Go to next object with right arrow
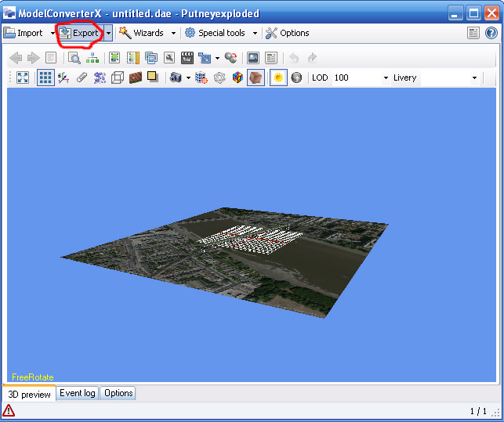The height and width of the screenshot is (422, 504). tap(33, 58)
